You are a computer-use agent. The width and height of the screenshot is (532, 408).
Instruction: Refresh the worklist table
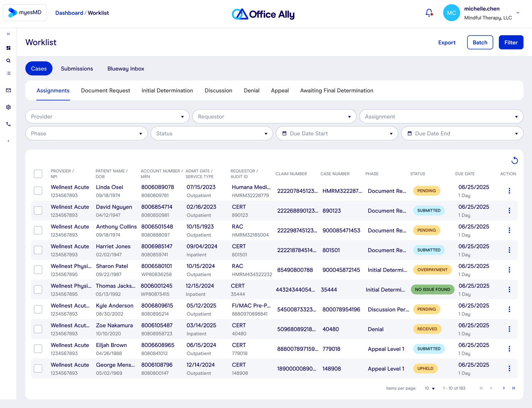(515, 160)
